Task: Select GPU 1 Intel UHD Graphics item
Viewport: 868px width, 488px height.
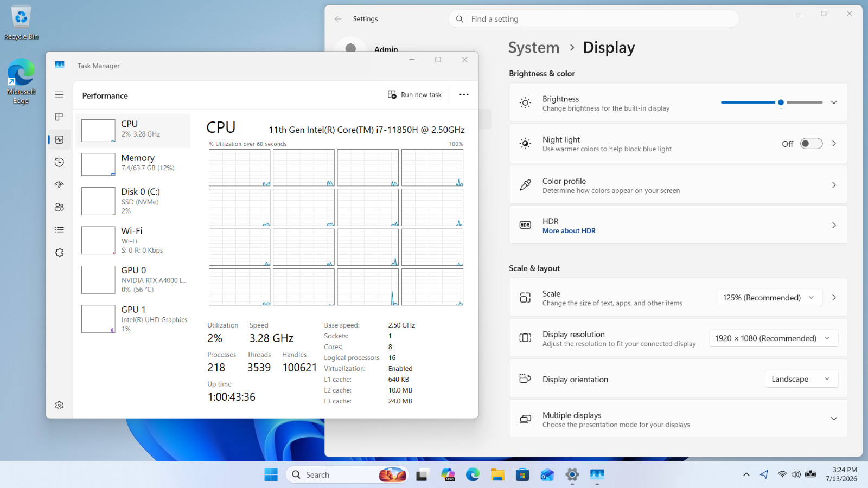Action: pyautogui.click(x=133, y=318)
